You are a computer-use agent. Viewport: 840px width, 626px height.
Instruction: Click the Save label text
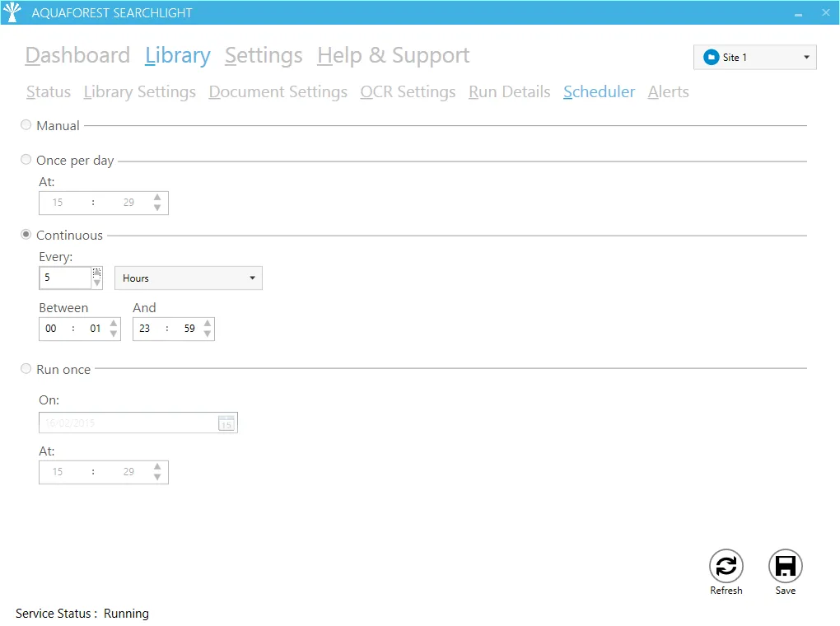pyautogui.click(x=786, y=591)
